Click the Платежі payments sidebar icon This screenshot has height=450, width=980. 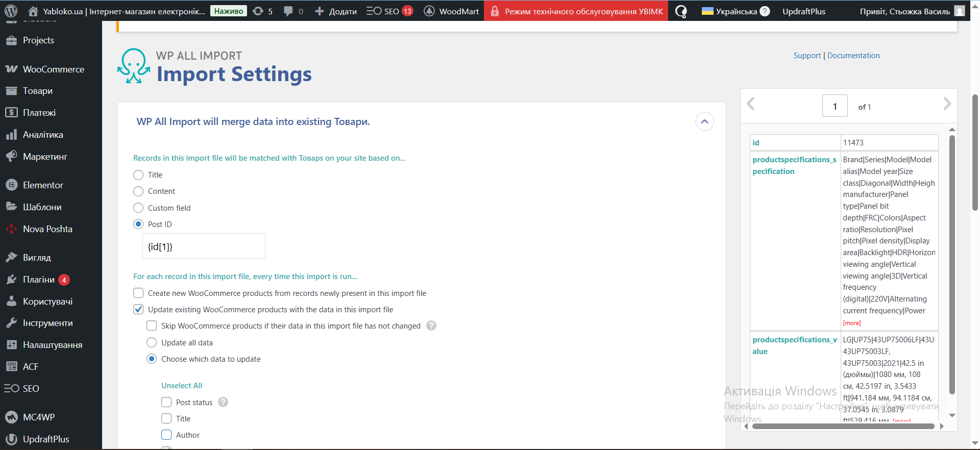12,112
